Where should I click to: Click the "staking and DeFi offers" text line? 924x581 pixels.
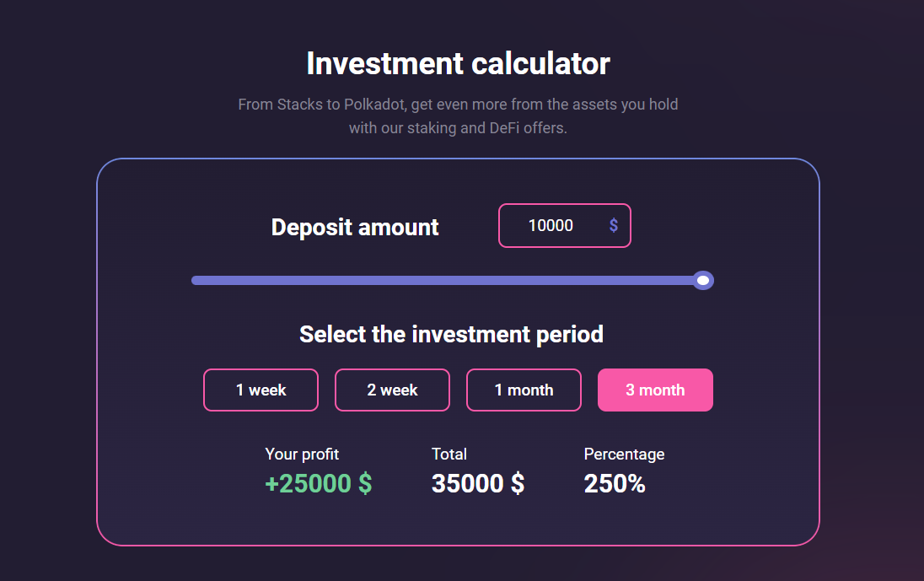[x=458, y=129]
